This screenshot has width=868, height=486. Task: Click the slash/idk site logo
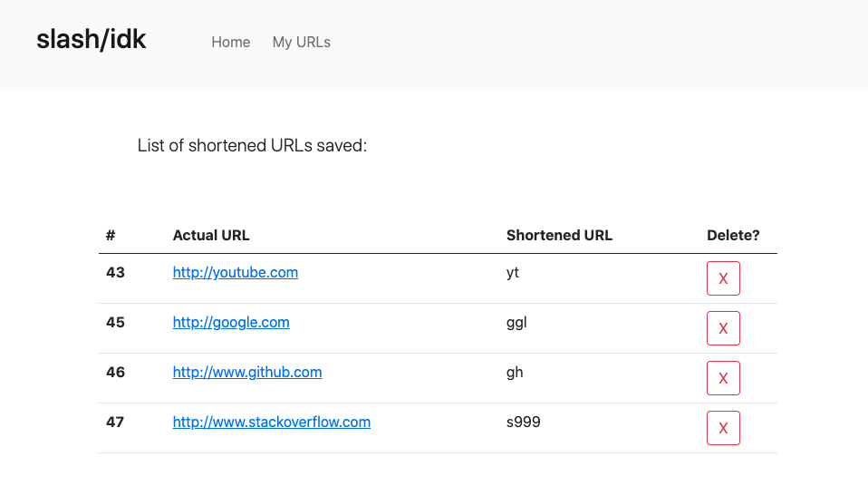pyautogui.click(x=92, y=40)
